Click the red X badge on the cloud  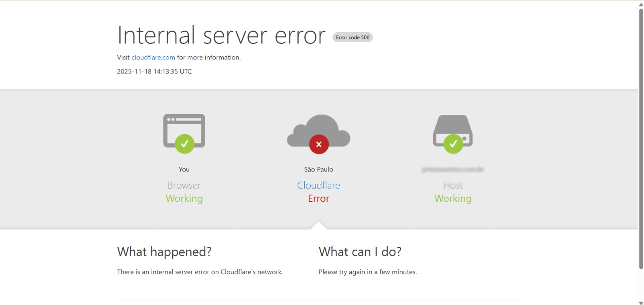(x=319, y=144)
